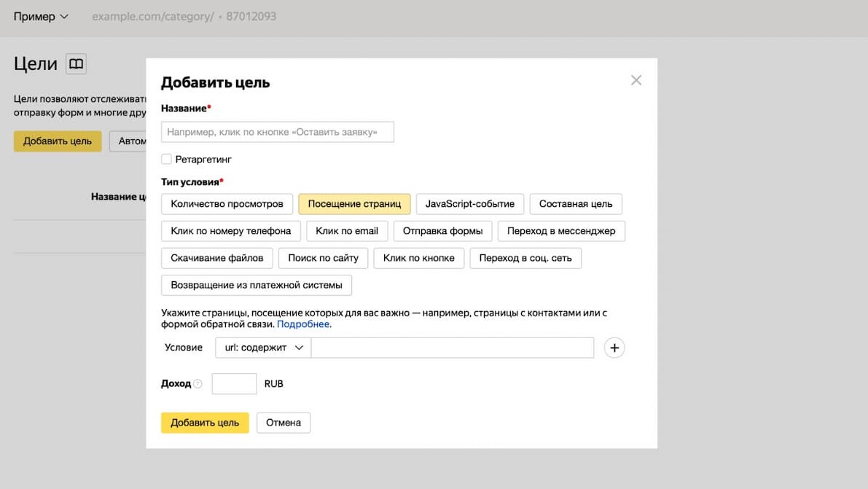Click the Доход amount input field

point(234,384)
